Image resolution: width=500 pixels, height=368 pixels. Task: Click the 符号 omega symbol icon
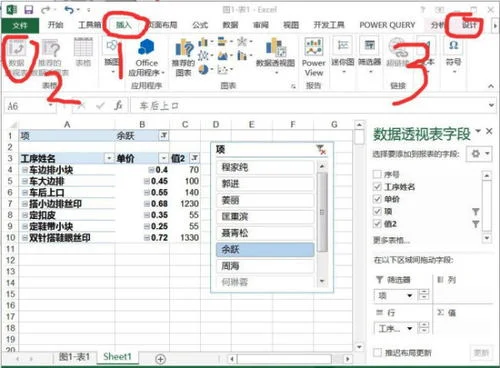pos(454,45)
